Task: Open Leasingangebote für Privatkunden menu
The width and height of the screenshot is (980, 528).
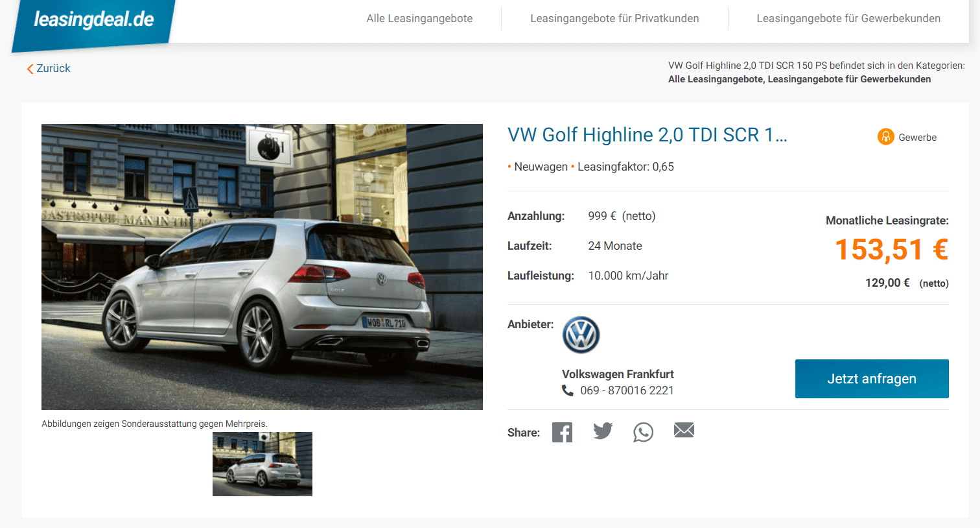Action: pyautogui.click(x=614, y=18)
